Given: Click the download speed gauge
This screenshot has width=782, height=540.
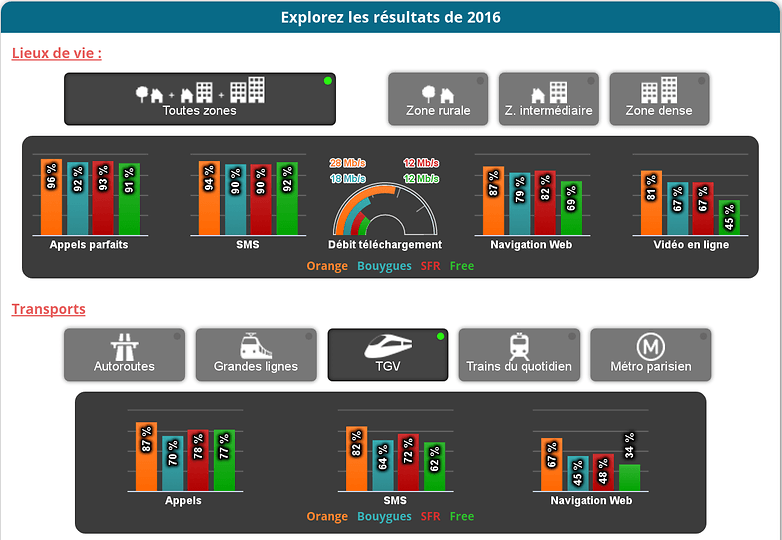Looking at the screenshot, I should point(385,209).
